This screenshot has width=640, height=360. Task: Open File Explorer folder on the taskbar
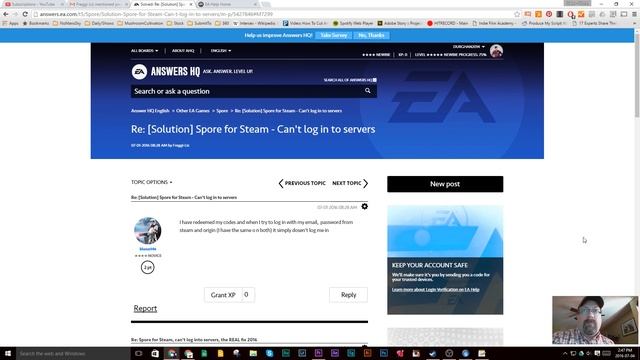click(253, 353)
